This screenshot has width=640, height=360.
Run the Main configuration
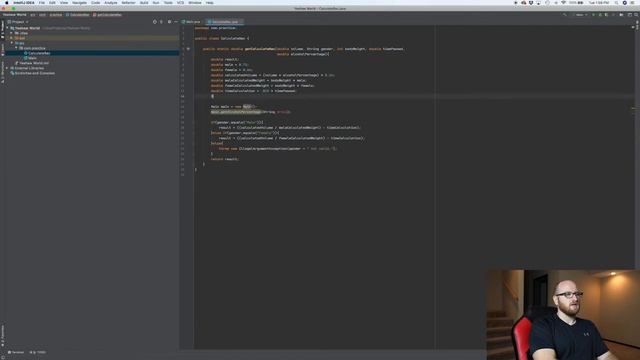[593, 15]
